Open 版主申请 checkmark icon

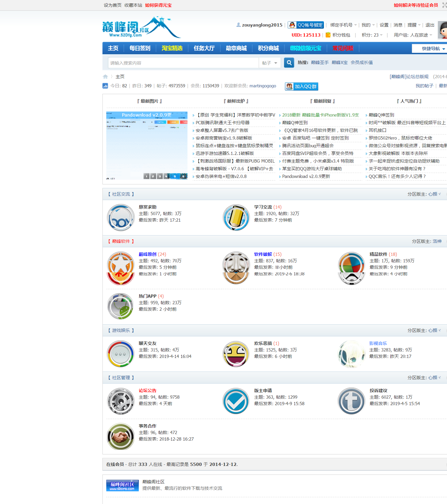[x=236, y=401]
